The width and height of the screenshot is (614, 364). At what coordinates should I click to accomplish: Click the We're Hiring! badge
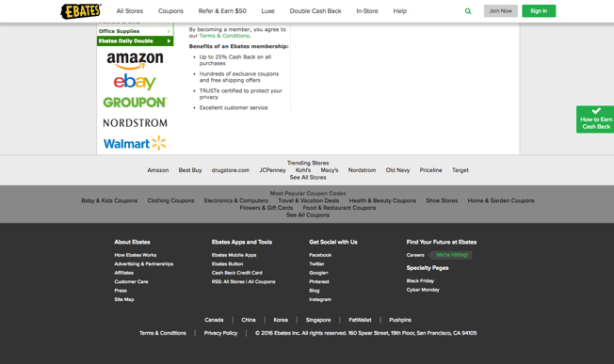pyautogui.click(x=451, y=255)
